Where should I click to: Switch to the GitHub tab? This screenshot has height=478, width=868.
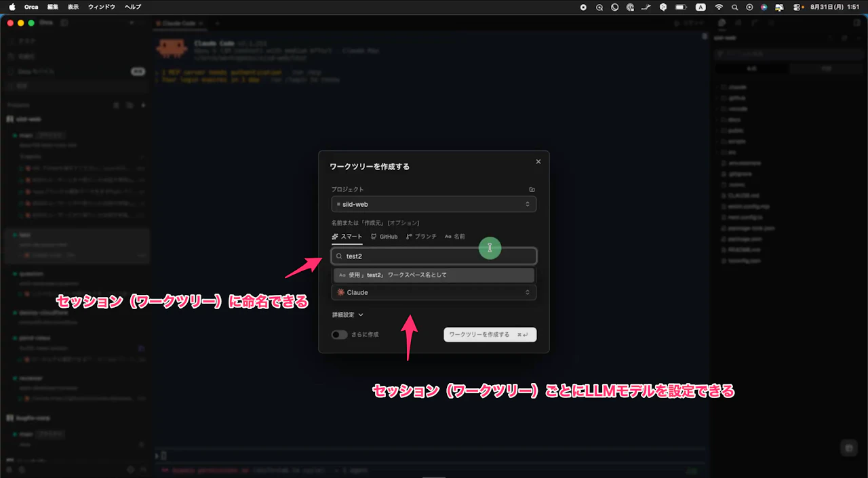[x=384, y=237]
